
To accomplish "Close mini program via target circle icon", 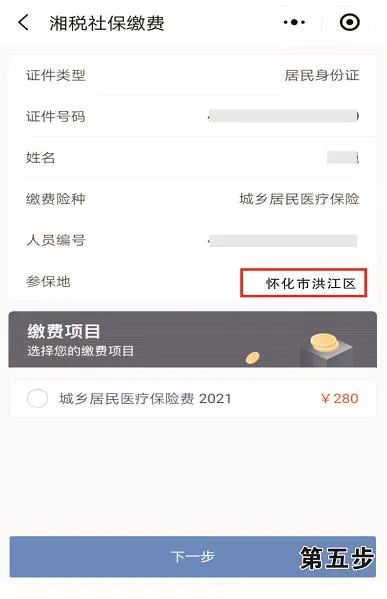I will [350, 22].
